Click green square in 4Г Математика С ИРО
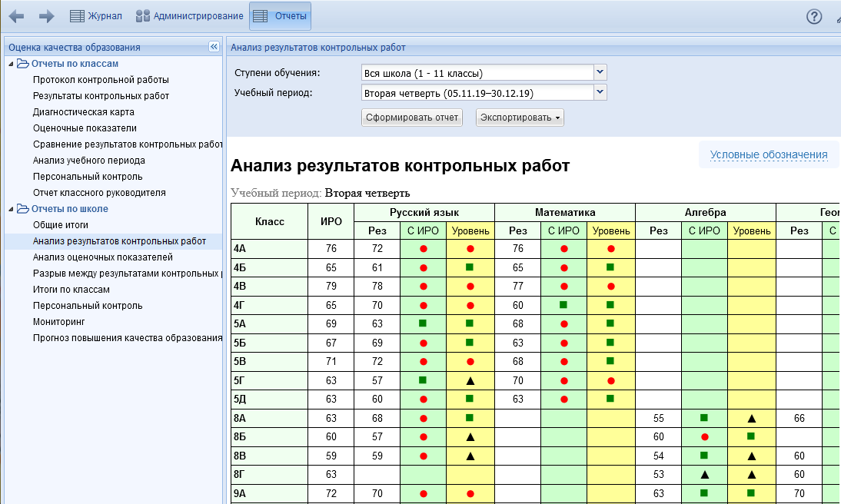 click(563, 304)
